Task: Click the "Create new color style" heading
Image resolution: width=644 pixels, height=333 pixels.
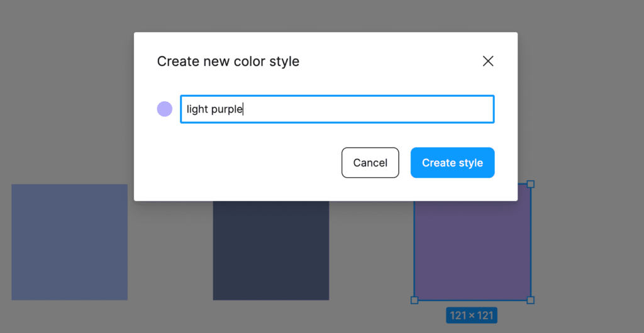Action: pyautogui.click(x=228, y=62)
